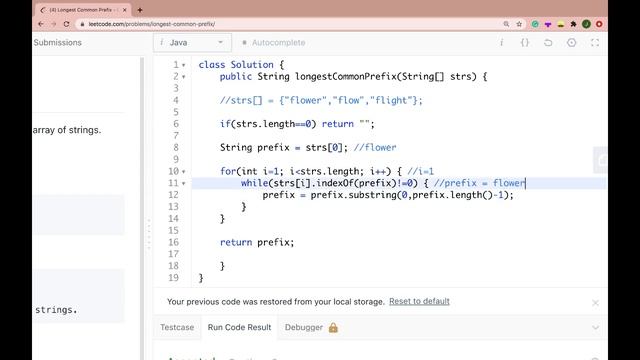This screenshot has height=360, width=640.
Task: Click the yellow extension icon
Action: [561, 24]
